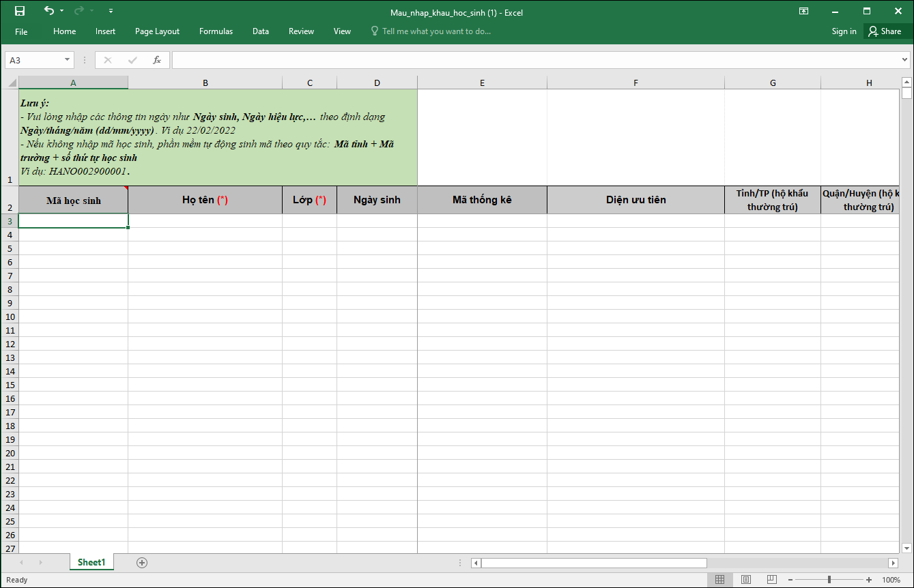Click the green 'Lưu ý' note cell
Image resolution: width=914 pixels, height=588 pixels.
point(218,137)
